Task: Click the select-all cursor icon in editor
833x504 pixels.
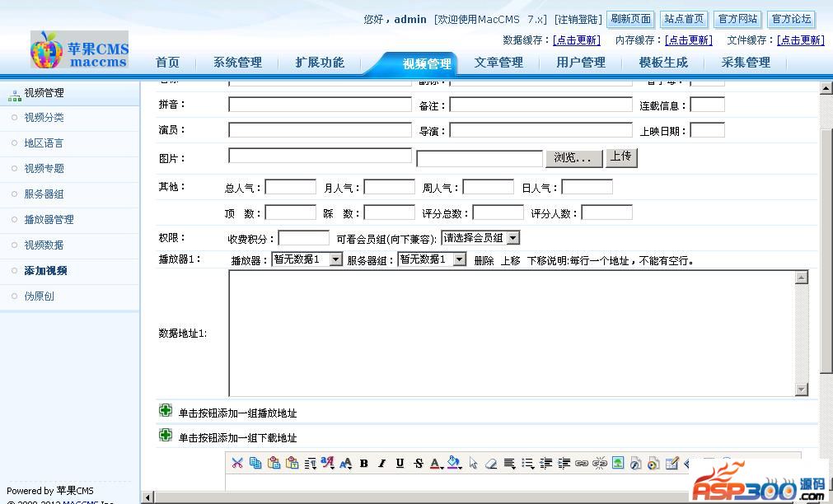Action: [x=473, y=464]
